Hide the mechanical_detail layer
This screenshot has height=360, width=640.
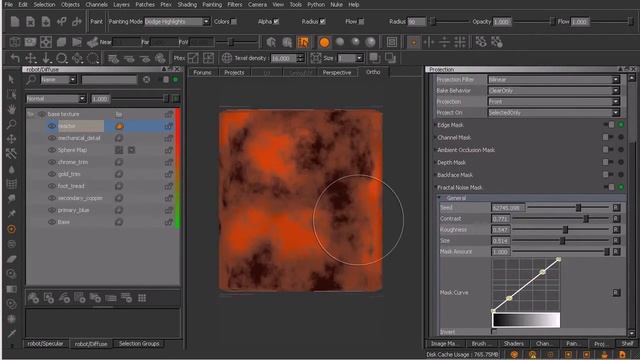point(52,138)
